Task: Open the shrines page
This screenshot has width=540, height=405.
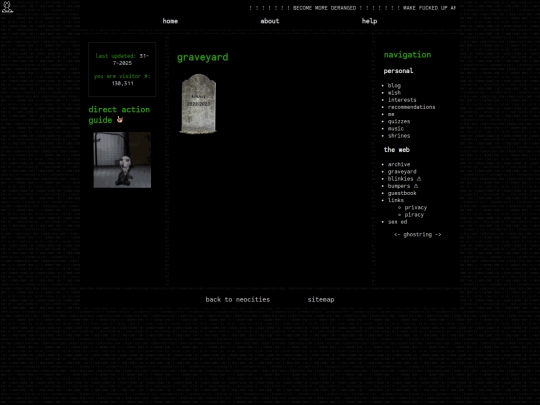Action: (399, 136)
